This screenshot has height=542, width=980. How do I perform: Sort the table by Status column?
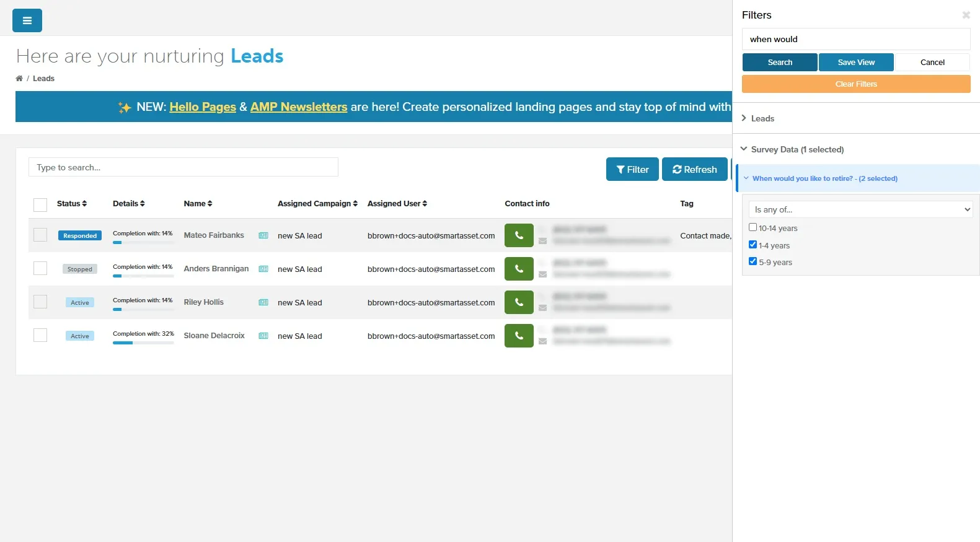(72, 204)
